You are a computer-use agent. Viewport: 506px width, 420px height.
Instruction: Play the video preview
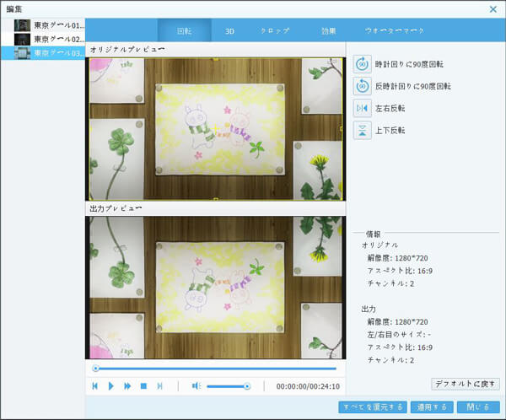coord(111,385)
